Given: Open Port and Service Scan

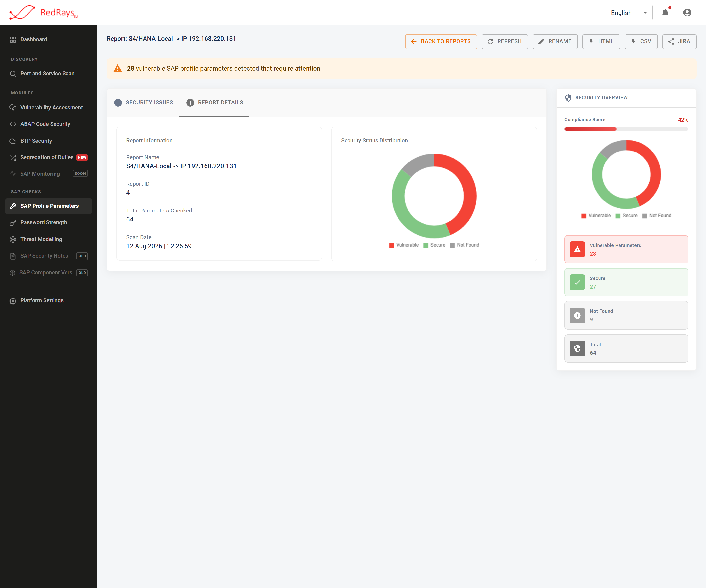Looking at the screenshot, I should [48, 73].
